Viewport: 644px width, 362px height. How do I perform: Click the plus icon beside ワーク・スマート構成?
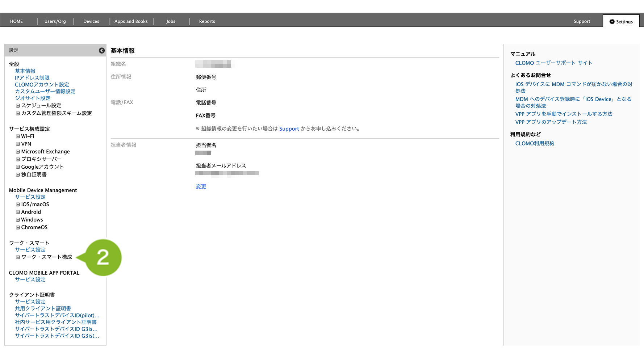tap(18, 257)
